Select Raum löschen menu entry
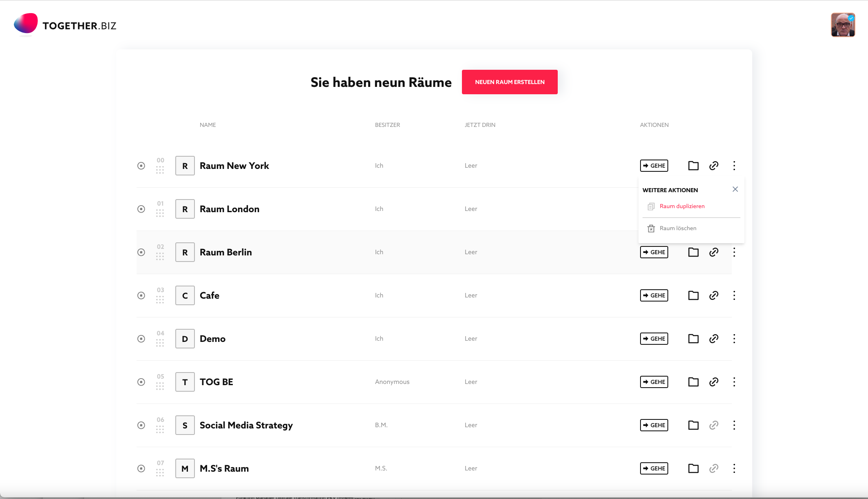Image resolution: width=868 pixels, height=499 pixels. [678, 228]
